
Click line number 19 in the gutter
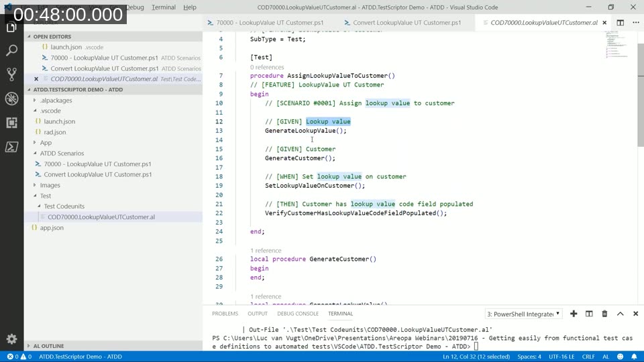click(219, 186)
